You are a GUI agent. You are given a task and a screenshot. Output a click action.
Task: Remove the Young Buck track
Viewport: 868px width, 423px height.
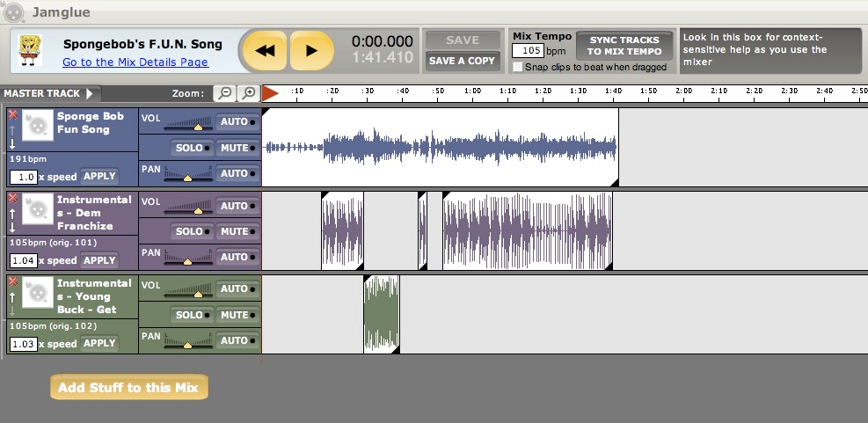12,281
